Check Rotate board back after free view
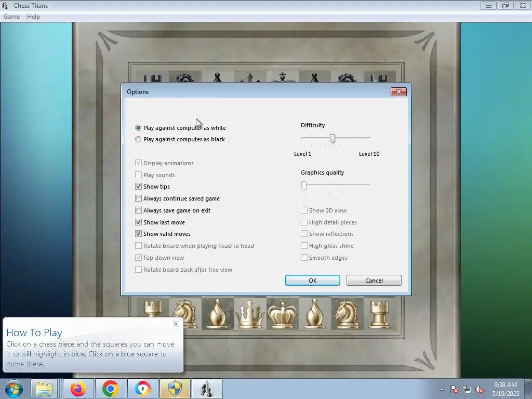The height and width of the screenshot is (399, 532). coord(138,270)
